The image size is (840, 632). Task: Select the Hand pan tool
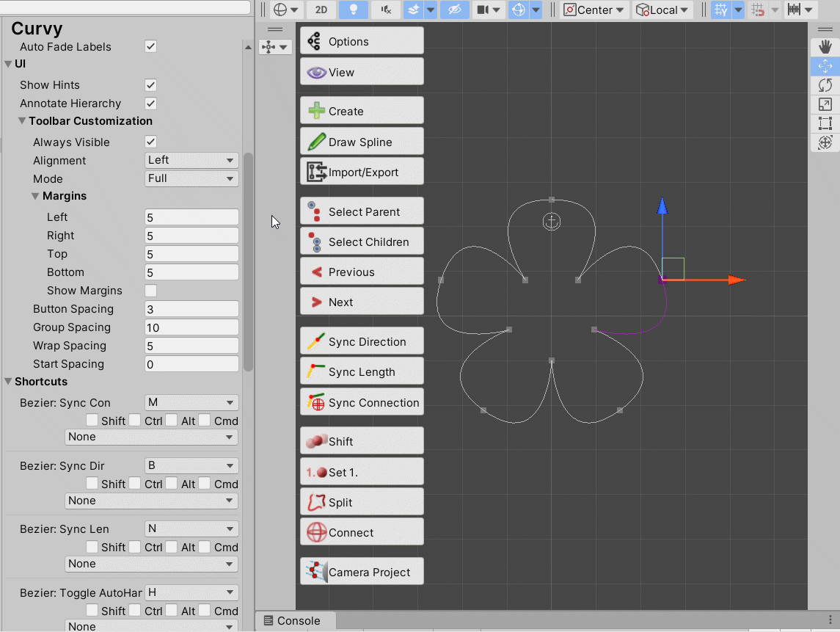pos(825,46)
